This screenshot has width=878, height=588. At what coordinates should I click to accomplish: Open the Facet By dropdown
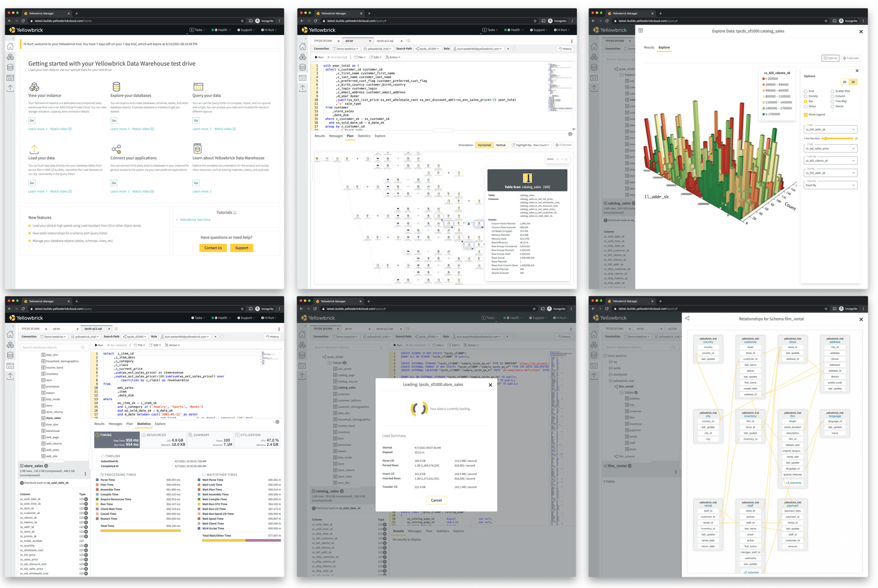click(830, 185)
